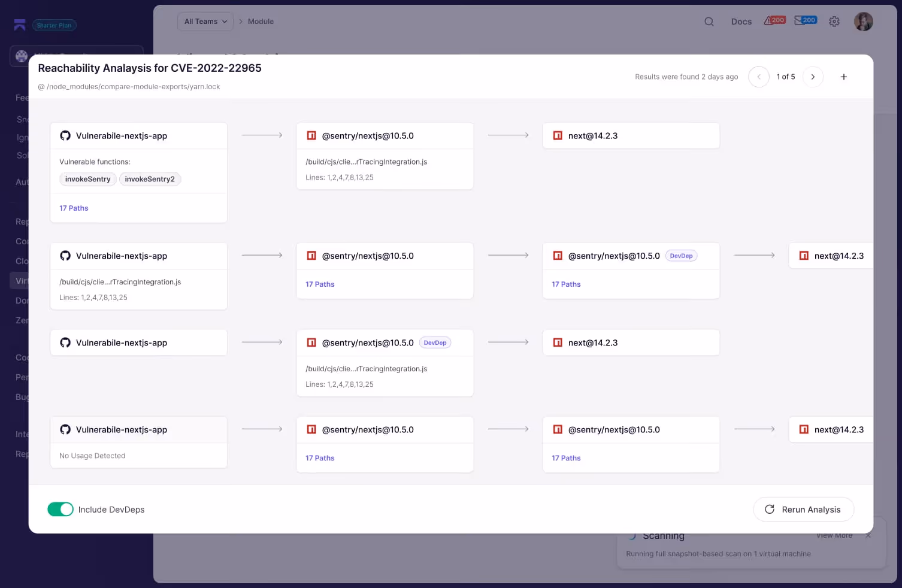Click the invokeSentry function chip

tap(87, 179)
